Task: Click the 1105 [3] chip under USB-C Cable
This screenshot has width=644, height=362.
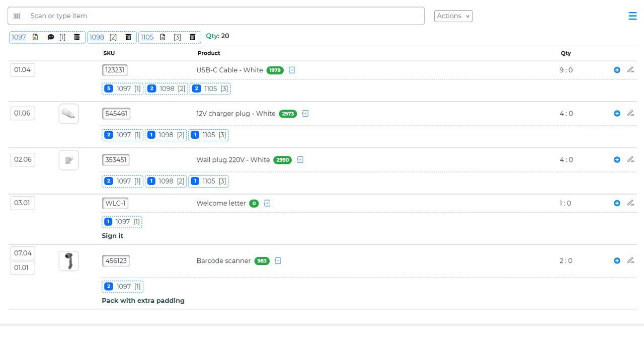Action: click(210, 89)
